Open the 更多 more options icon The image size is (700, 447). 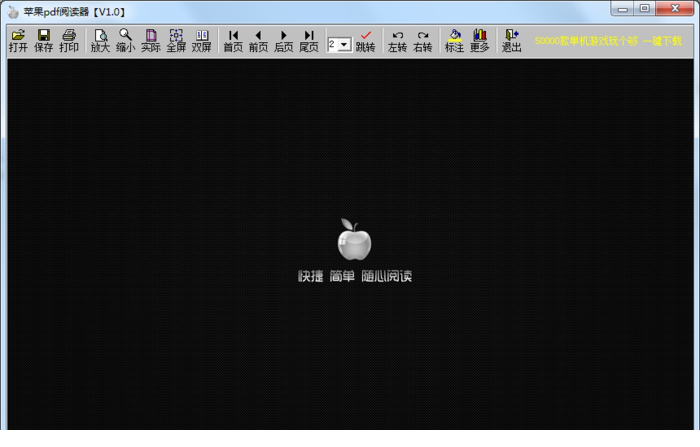tap(480, 41)
